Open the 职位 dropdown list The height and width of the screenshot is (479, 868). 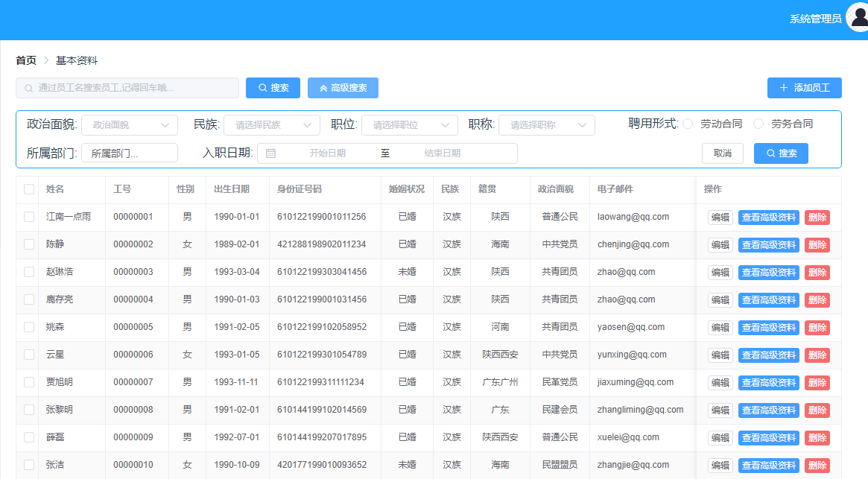click(410, 125)
